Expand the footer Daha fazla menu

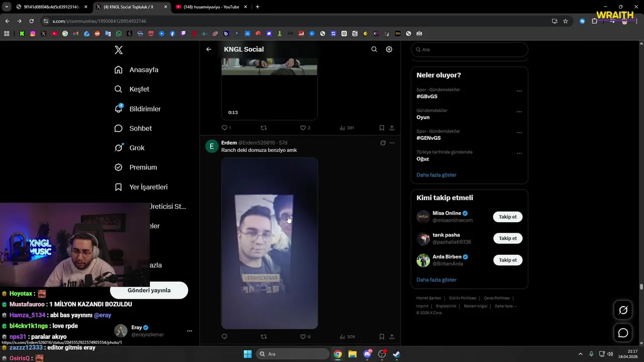(506, 306)
